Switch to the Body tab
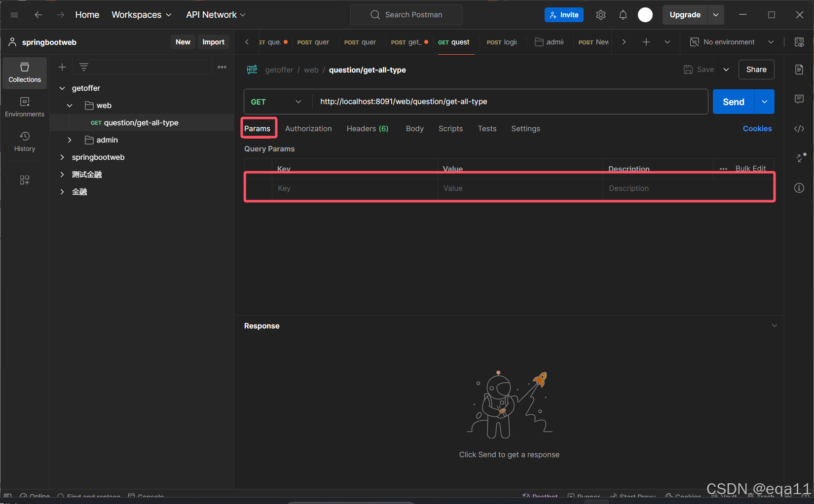Viewport: 814px width, 504px height. click(414, 129)
